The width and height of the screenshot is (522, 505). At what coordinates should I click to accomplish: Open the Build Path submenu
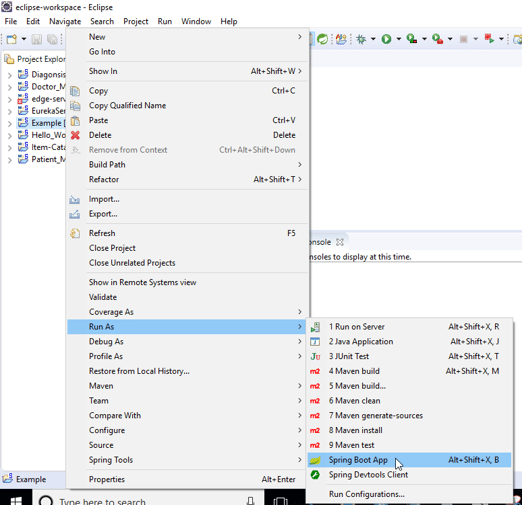tap(187, 165)
